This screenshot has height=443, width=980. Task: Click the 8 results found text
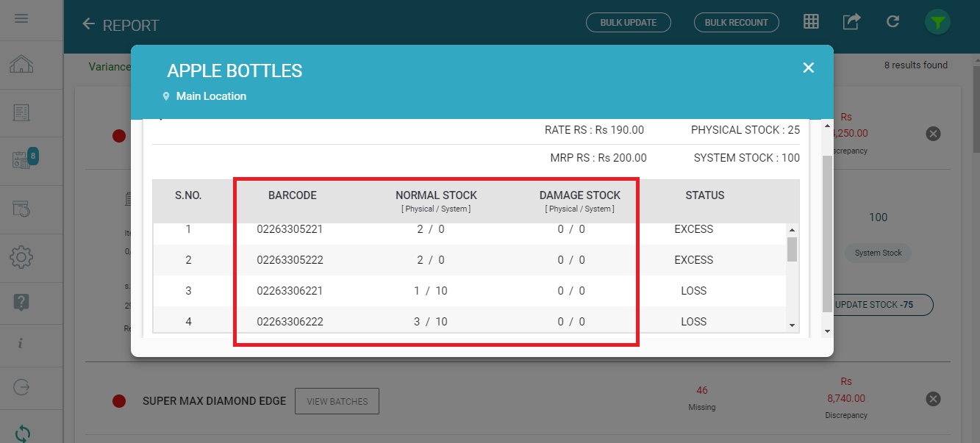(x=915, y=65)
